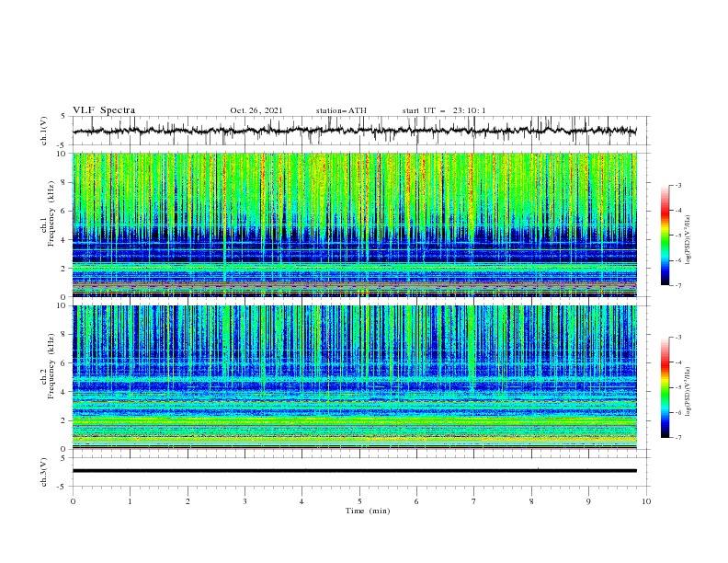
Task: Click the ch.2 colorbar "log(PSD)(V²/Hz)" label
Action: pyautogui.click(x=689, y=392)
